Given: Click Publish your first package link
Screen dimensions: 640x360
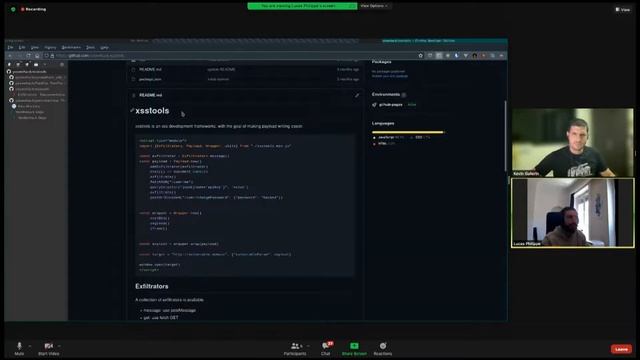Looking at the screenshot, I should coord(390,76).
